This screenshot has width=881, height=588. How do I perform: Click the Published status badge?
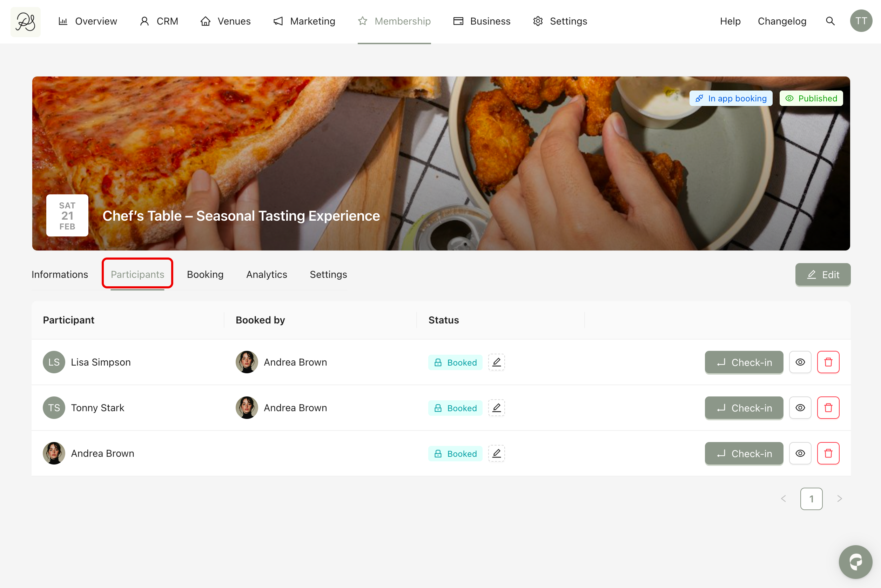coord(811,98)
